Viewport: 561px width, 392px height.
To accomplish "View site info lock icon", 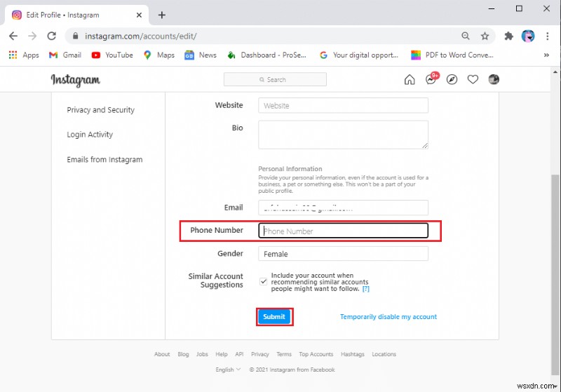I will 75,36.
